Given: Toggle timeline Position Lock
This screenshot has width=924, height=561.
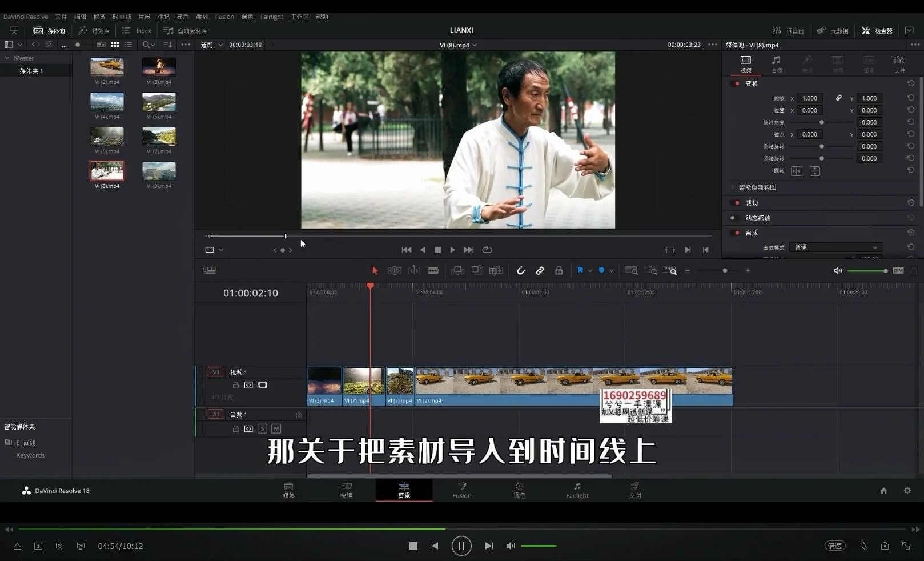Looking at the screenshot, I should tap(559, 270).
